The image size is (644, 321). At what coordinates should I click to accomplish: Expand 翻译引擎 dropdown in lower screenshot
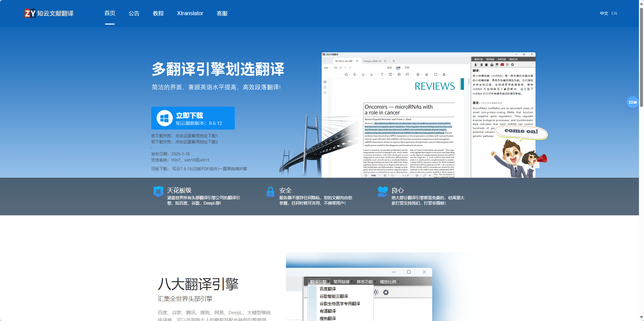(x=319, y=282)
